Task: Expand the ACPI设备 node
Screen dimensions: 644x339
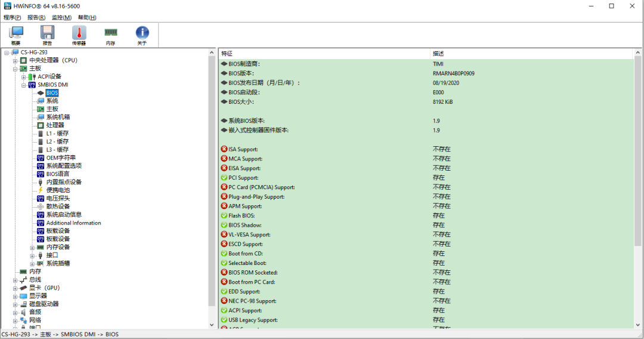Action: coord(24,77)
